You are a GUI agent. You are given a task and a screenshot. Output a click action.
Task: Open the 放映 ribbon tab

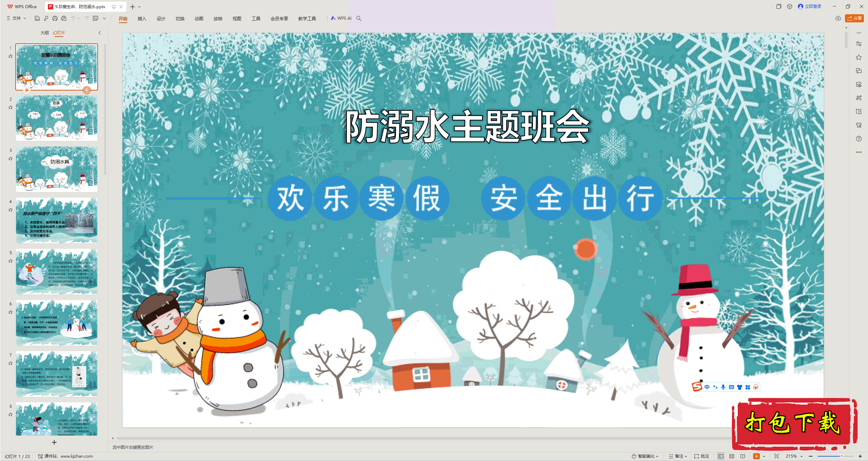pos(218,19)
